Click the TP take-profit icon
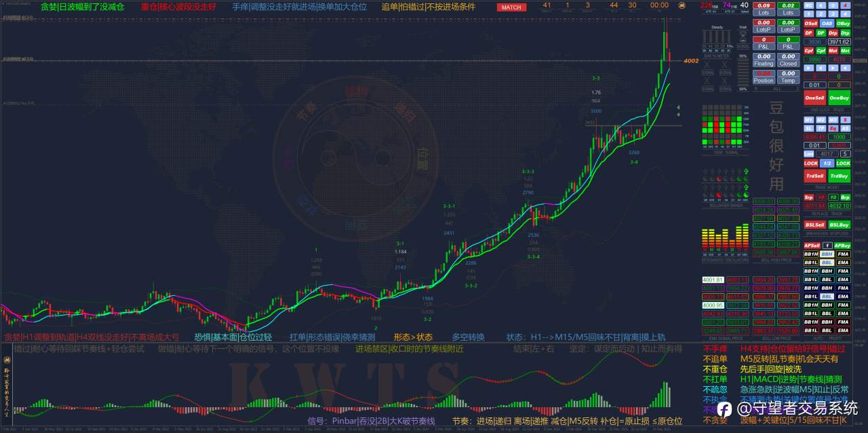The image size is (868, 433). point(820,129)
